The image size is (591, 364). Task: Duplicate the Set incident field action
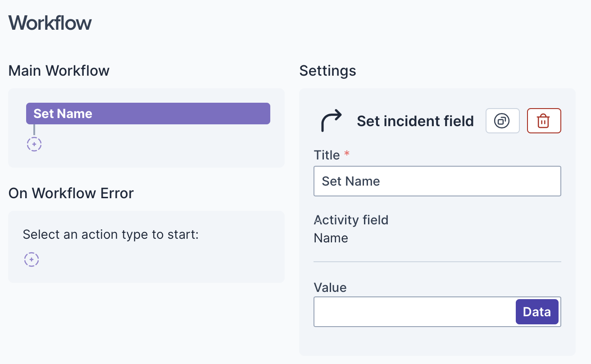point(502,121)
